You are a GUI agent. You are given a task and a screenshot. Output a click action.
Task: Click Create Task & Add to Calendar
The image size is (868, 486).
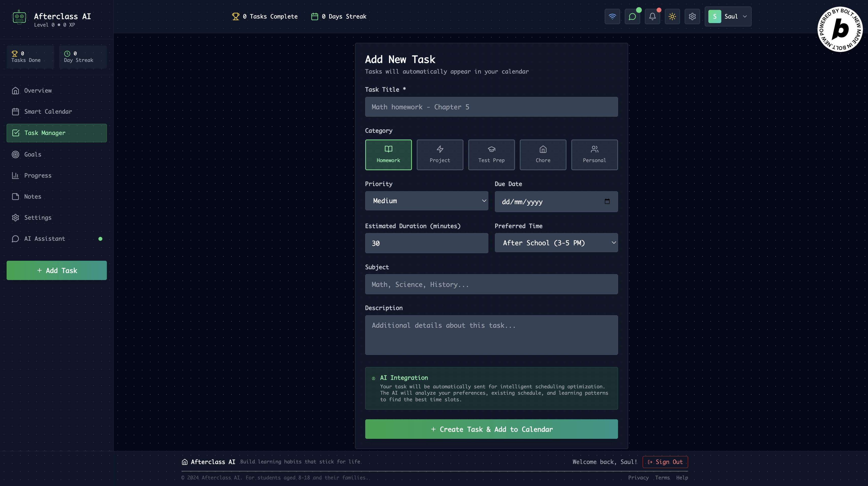[491, 429]
